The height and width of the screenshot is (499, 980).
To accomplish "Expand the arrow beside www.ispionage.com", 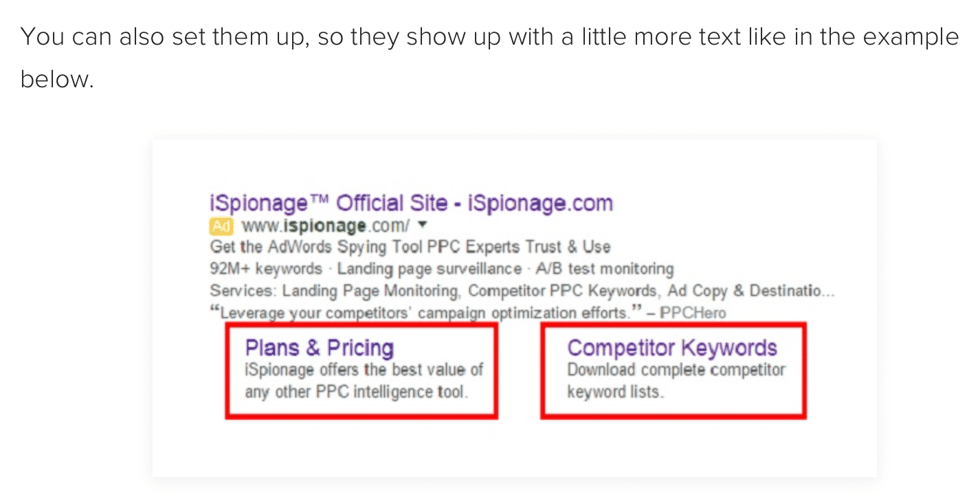I will (x=423, y=225).
